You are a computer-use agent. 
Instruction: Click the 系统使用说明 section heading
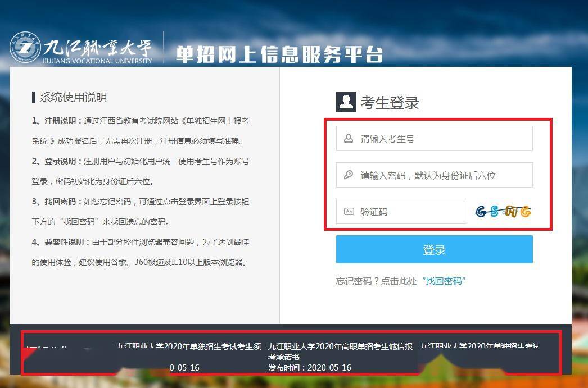[x=73, y=97]
